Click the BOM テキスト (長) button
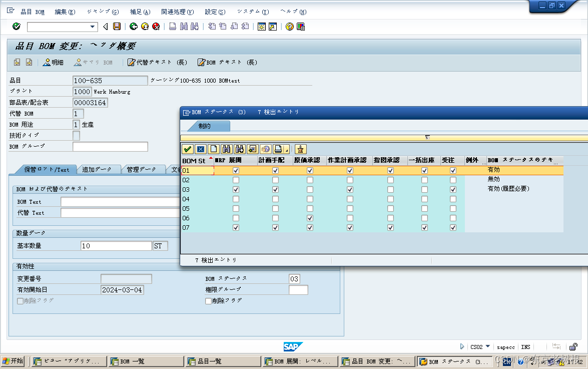 tap(227, 62)
